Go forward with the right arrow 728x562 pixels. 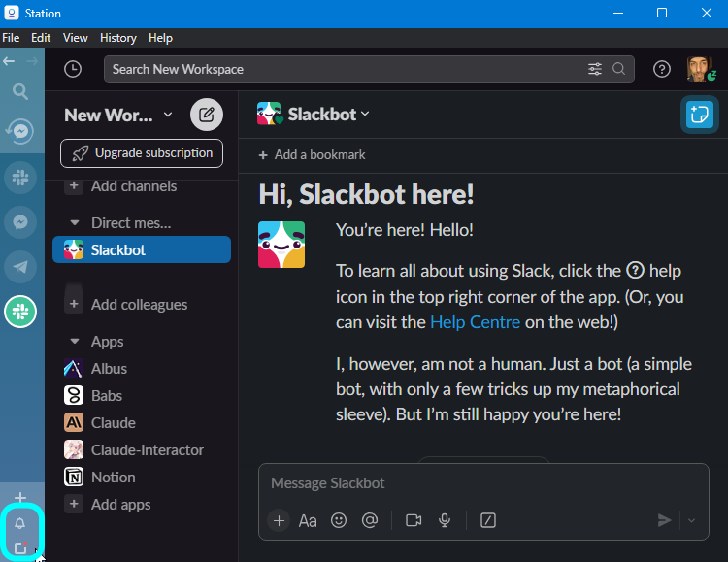click(x=32, y=61)
